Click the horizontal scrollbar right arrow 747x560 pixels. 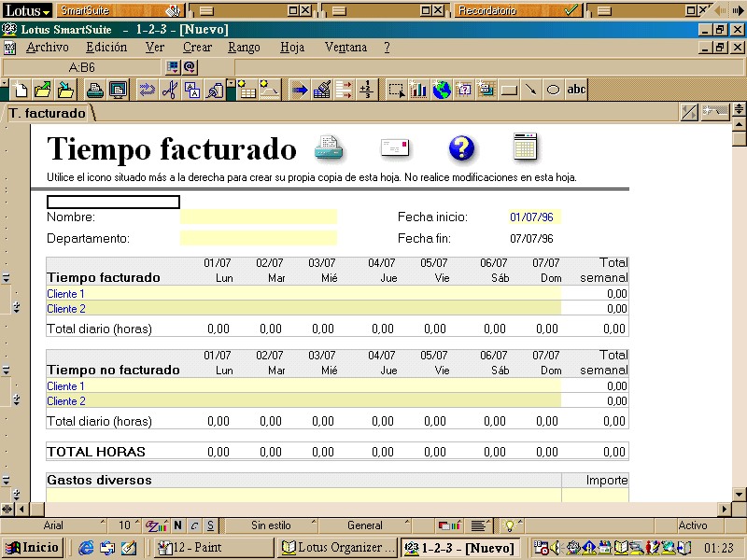(725, 509)
